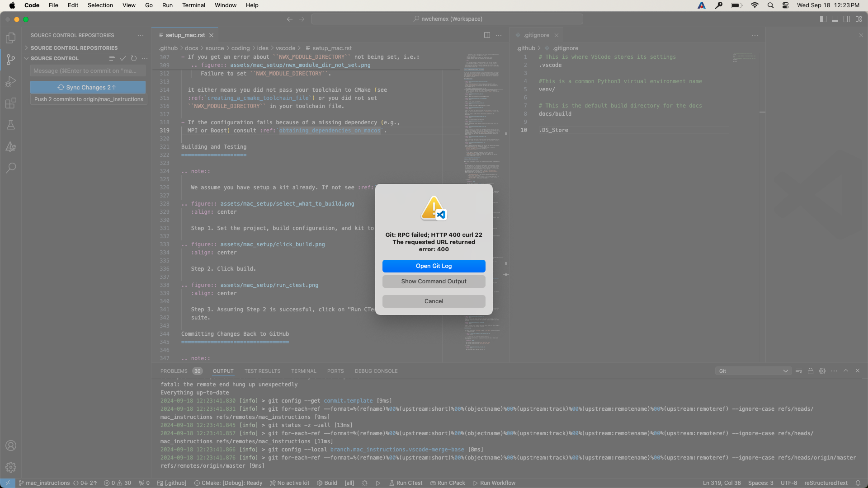Click the Sync Changes 2 button

tap(88, 87)
